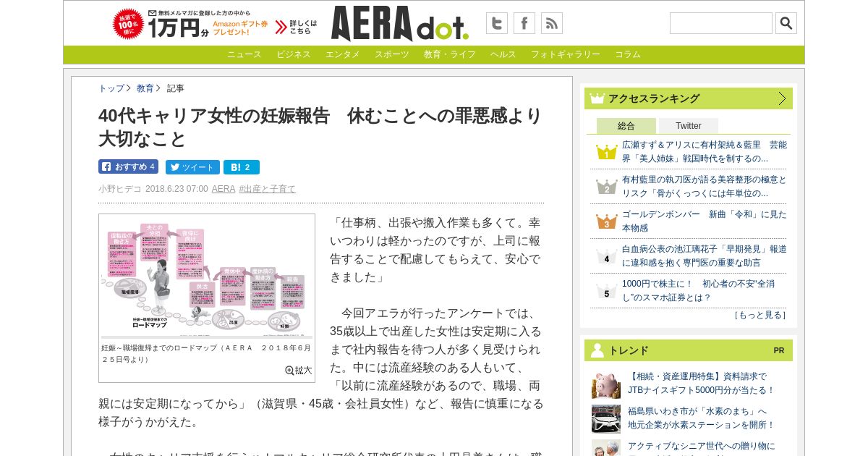The width and height of the screenshot is (868, 456).
Task: Open the コラム menu
Action: 628,55
